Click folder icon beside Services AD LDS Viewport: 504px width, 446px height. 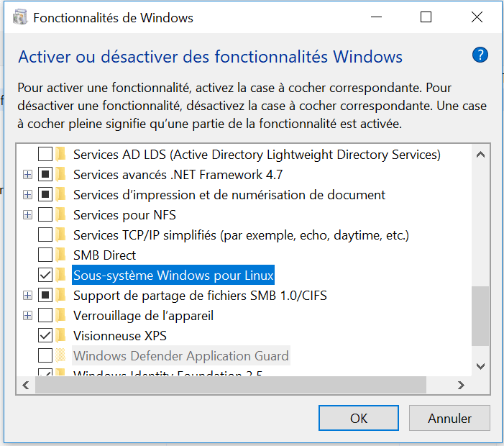62,154
